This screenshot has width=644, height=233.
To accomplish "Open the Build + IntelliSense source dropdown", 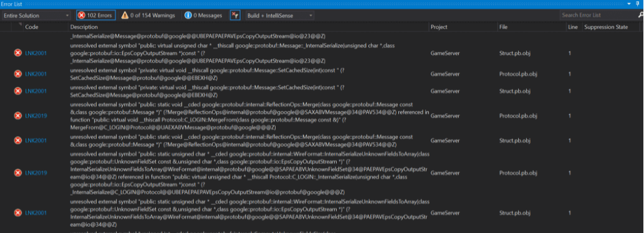I will coord(280,15).
